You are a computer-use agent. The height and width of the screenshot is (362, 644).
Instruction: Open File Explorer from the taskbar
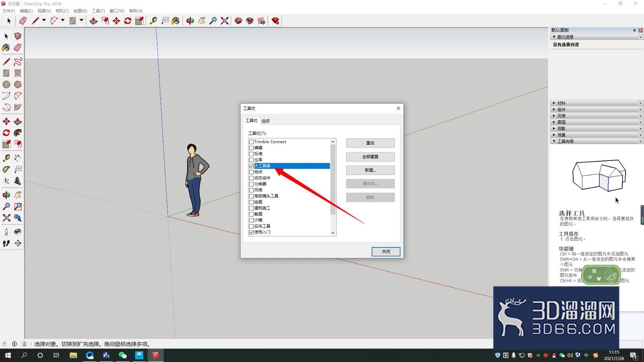tap(73, 355)
